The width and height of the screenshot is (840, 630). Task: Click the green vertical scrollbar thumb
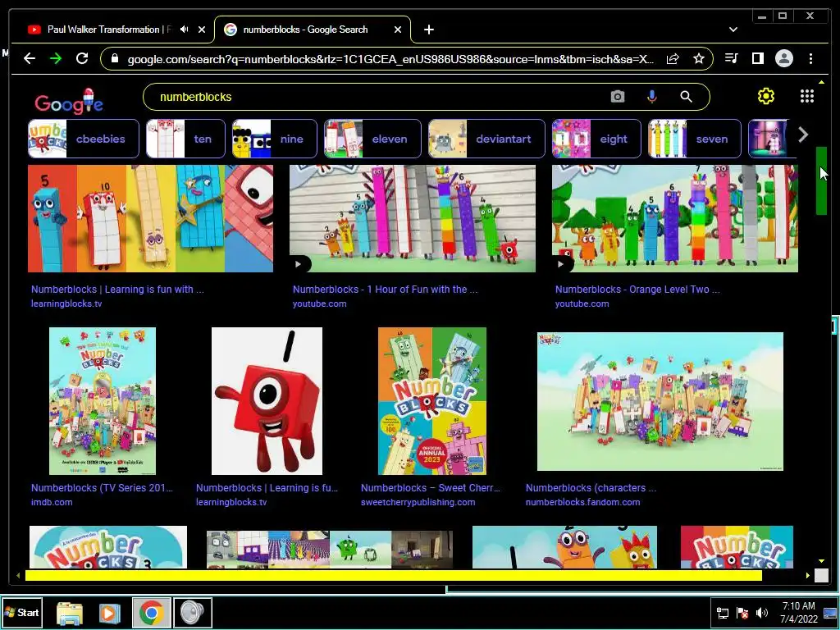(821, 180)
